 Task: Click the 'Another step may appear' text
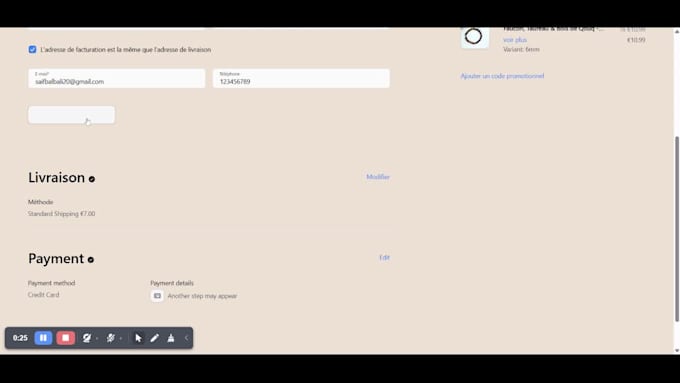pyautogui.click(x=202, y=296)
